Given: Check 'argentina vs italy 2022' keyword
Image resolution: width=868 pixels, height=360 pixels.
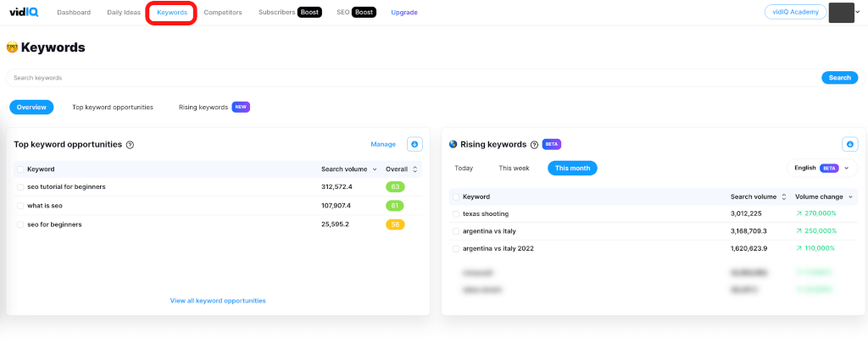Looking at the screenshot, I should click(456, 249).
